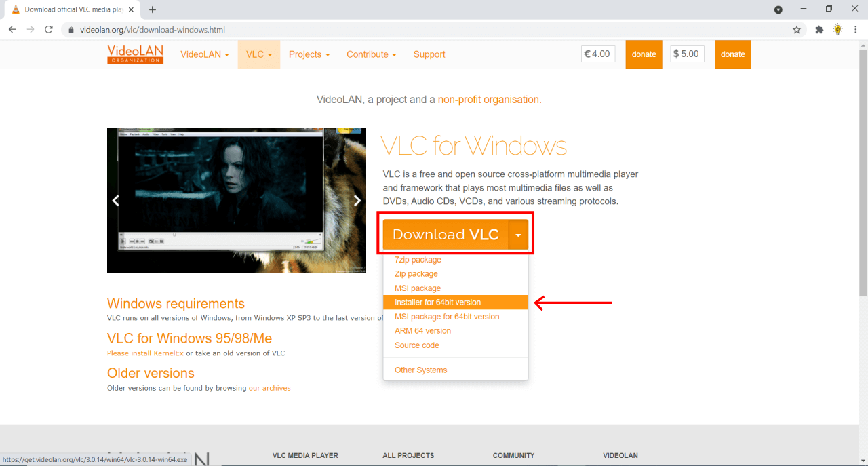Screen dimensions: 868x466
Task: Click the padlock site info icon
Action: tap(71, 30)
